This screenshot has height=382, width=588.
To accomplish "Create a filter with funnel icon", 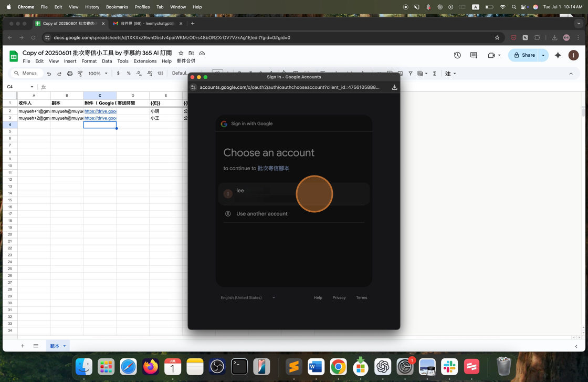I will 411,74.
